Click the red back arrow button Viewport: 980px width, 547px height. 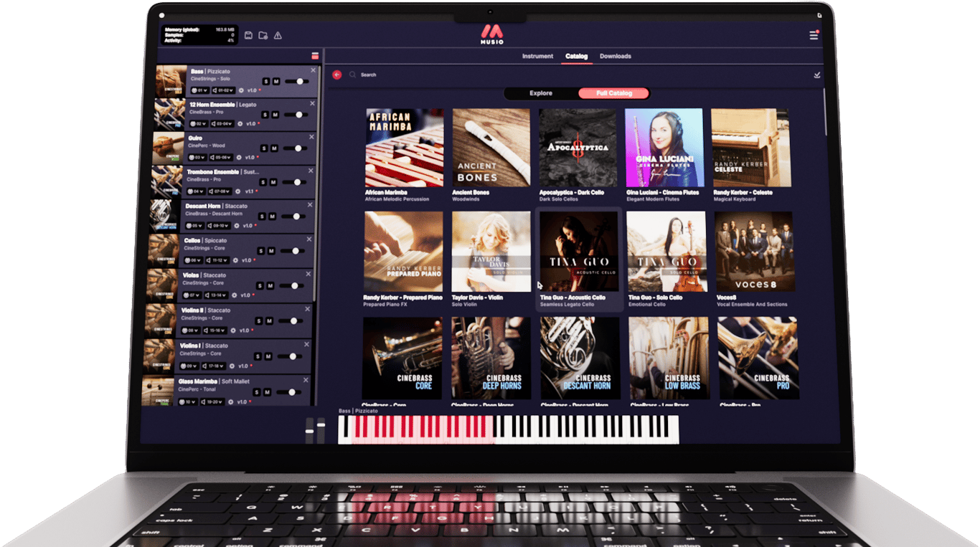[x=337, y=75]
